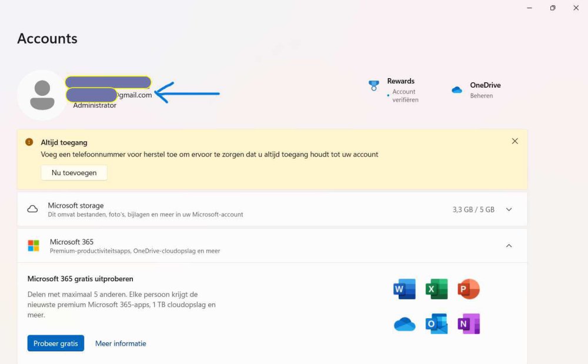Collapse the Microsoft 365 section
This screenshot has height=364, width=588.
[509, 246]
